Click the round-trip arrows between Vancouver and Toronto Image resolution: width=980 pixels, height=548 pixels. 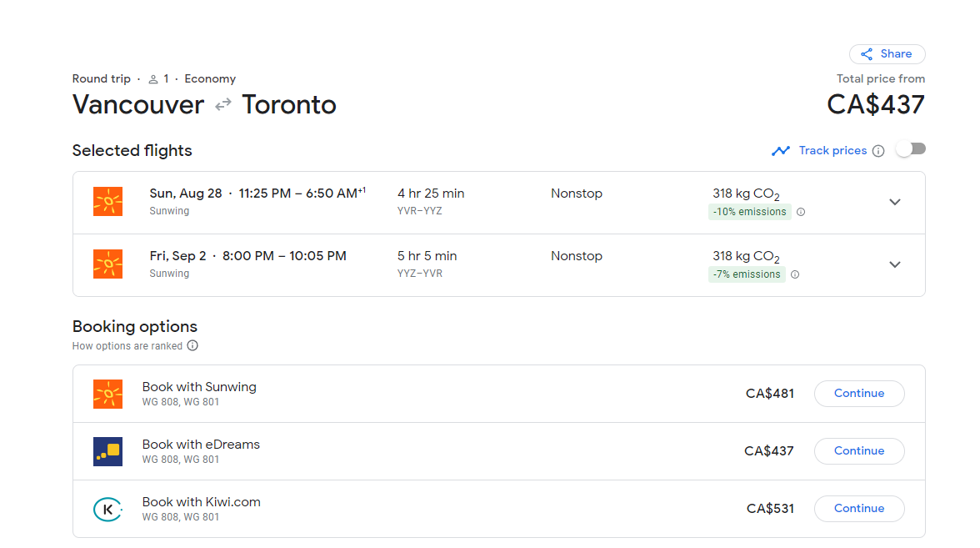(x=222, y=105)
